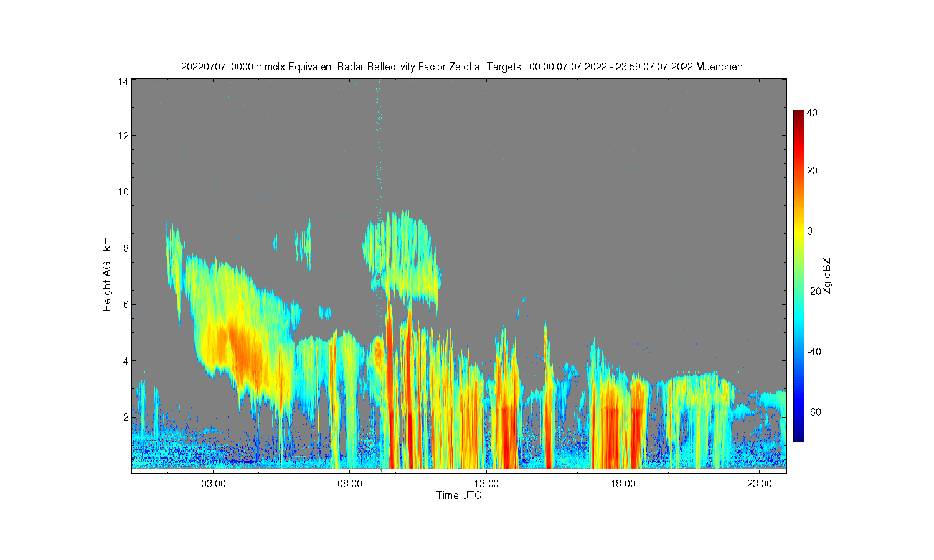Image resolution: width=934 pixels, height=560 pixels.
Task: Click the 13:00 time tick label
Action: point(486,484)
